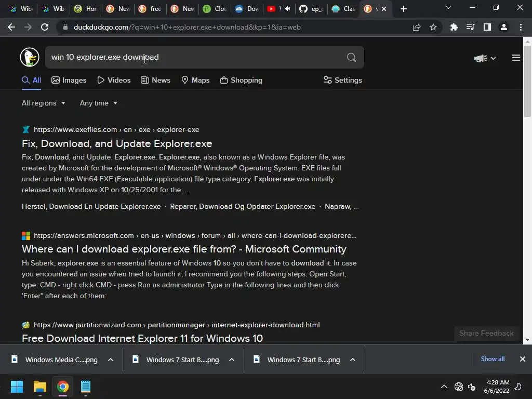Select the News search tab
The width and height of the screenshot is (532, 399).
pos(156,81)
